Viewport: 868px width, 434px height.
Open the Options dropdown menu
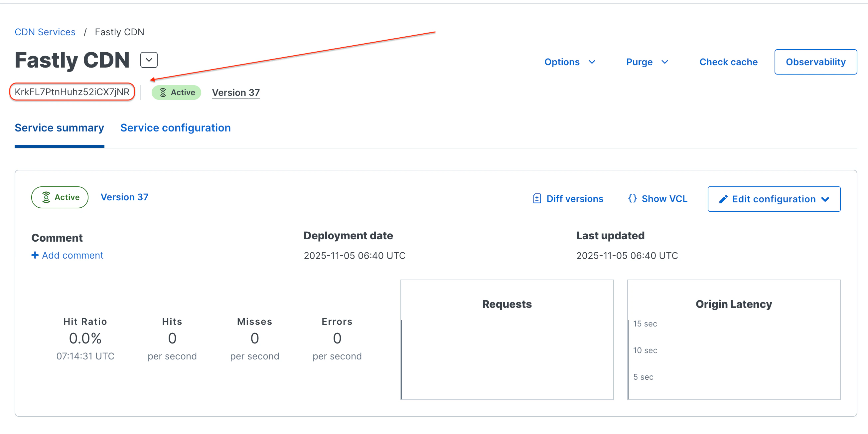(x=569, y=62)
